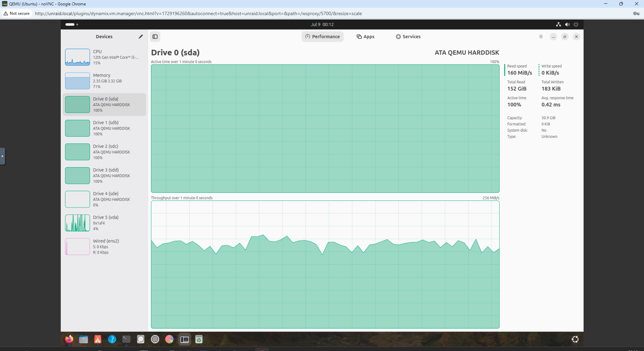Show applications grid in the dock

click(x=575, y=339)
